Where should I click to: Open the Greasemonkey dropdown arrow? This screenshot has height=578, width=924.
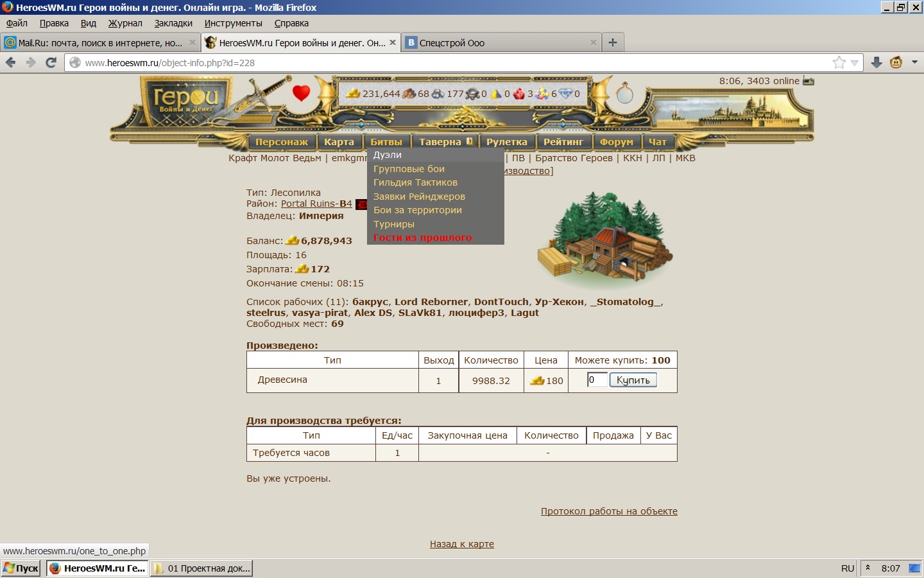(x=914, y=62)
